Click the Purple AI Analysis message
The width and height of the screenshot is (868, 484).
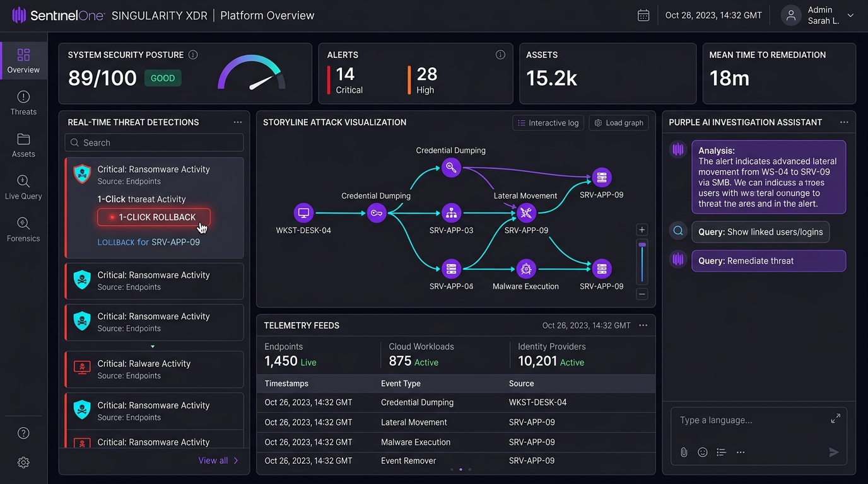[x=769, y=177]
